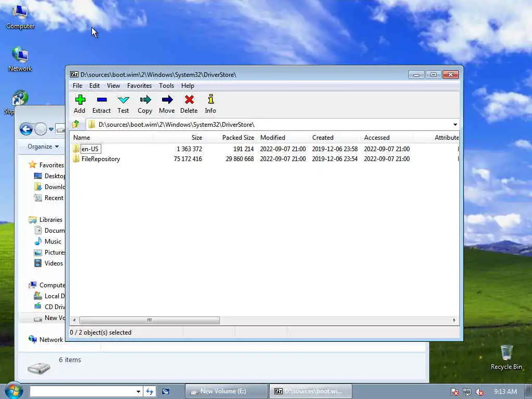Screen dimensions: 532x399
Task: Expand the address bar path dropdown
Action: point(455,125)
